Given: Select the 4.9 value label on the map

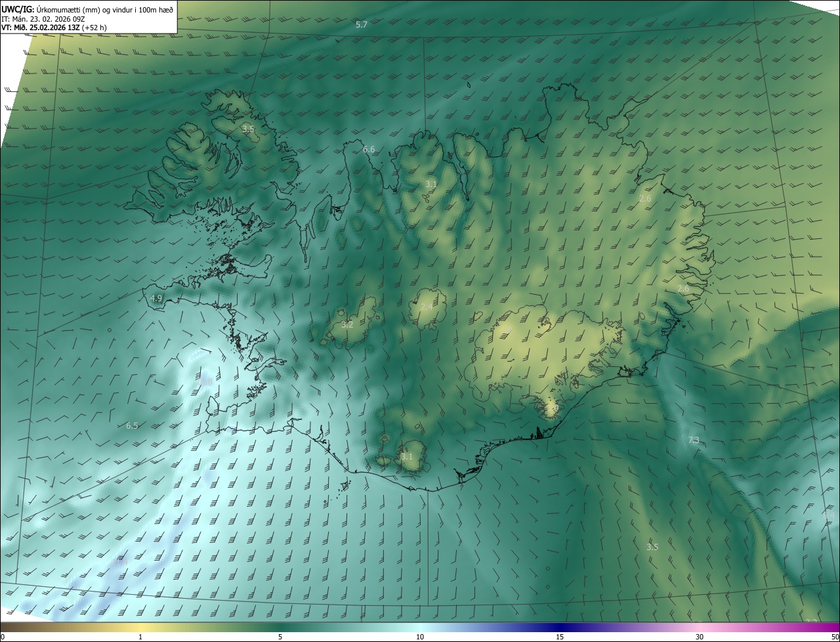Looking at the screenshot, I should 156,298.
